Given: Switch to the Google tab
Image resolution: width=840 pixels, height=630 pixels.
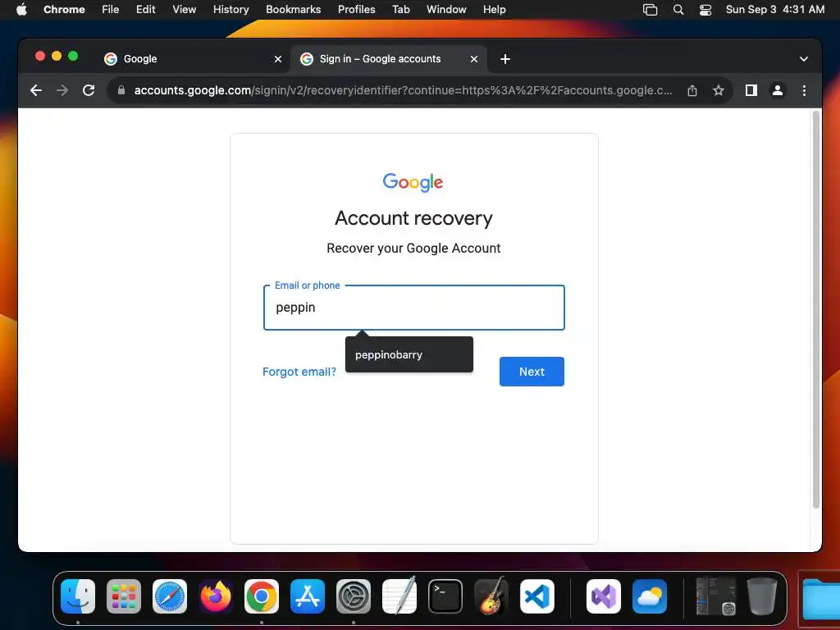Looking at the screenshot, I should pos(193,59).
